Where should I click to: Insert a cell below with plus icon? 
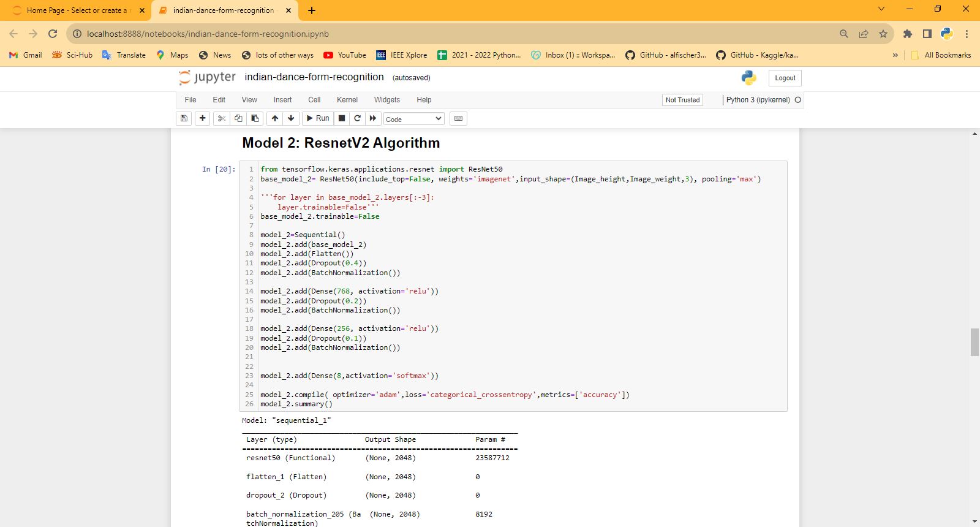(x=203, y=118)
